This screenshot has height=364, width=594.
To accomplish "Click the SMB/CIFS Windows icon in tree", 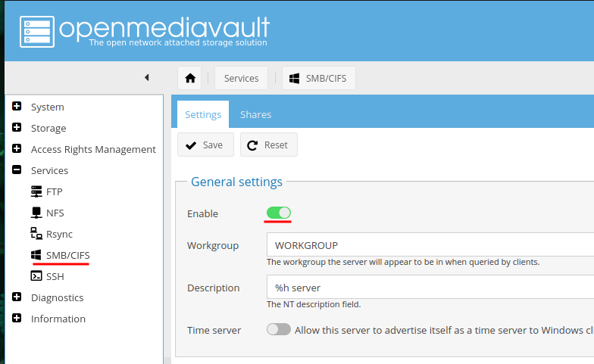I will tap(36, 255).
